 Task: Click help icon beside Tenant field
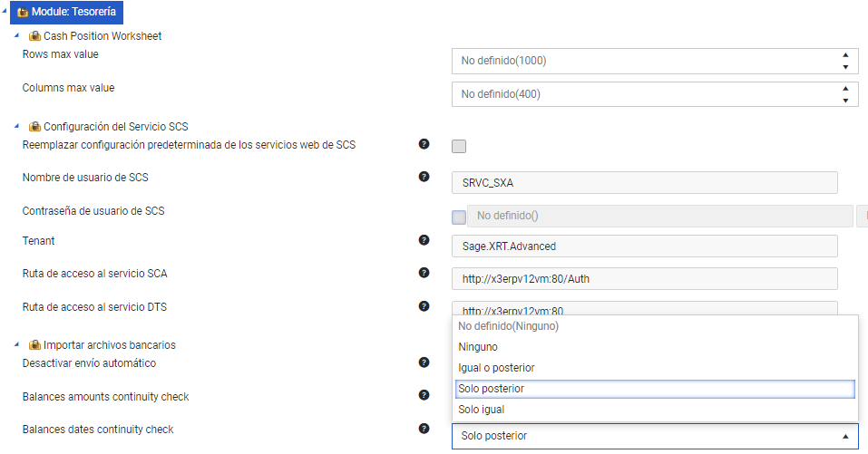pos(424,240)
